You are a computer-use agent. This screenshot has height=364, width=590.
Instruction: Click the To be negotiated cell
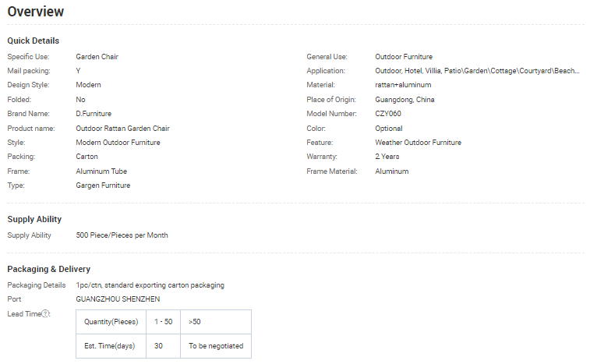pyautogui.click(x=215, y=346)
